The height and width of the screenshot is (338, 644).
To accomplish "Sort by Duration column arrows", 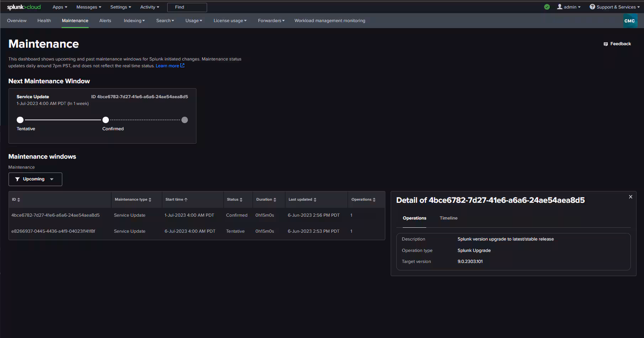I will (x=275, y=200).
